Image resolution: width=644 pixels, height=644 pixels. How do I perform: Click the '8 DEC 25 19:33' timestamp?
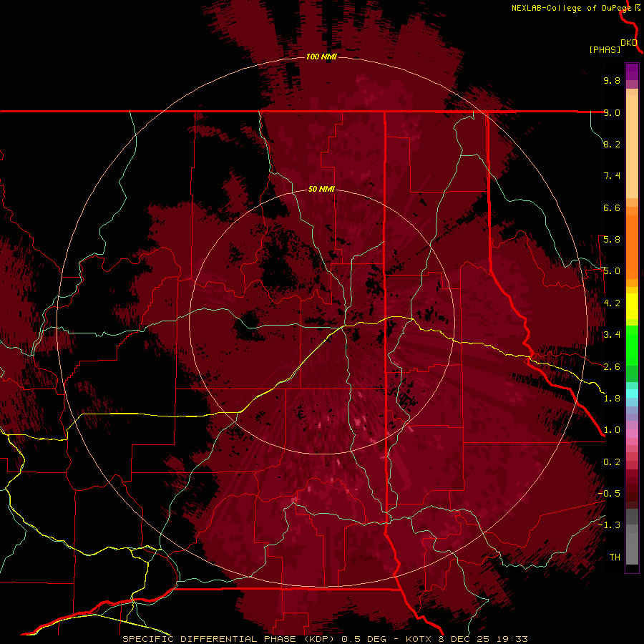tap(484, 639)
